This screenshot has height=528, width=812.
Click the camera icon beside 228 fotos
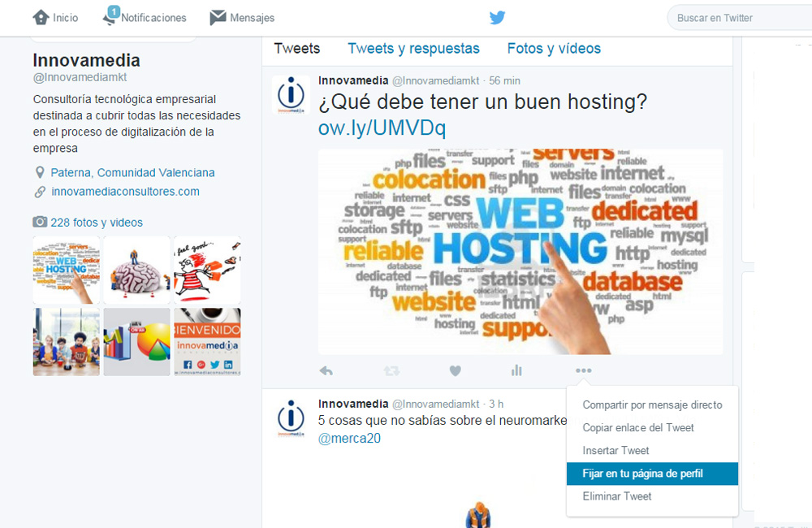point(40,222)
